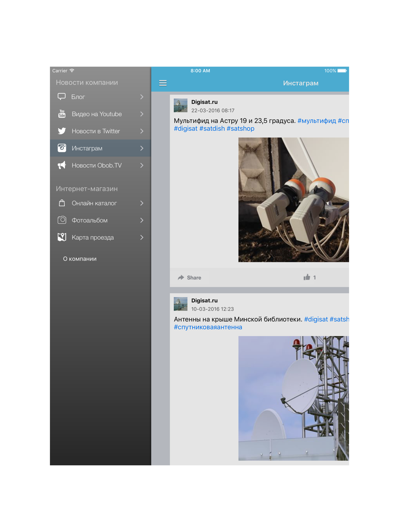Screen dimensions: 399x532
Task: Expand the Новости в Twitter chevron
Action: tap(142, 131)
